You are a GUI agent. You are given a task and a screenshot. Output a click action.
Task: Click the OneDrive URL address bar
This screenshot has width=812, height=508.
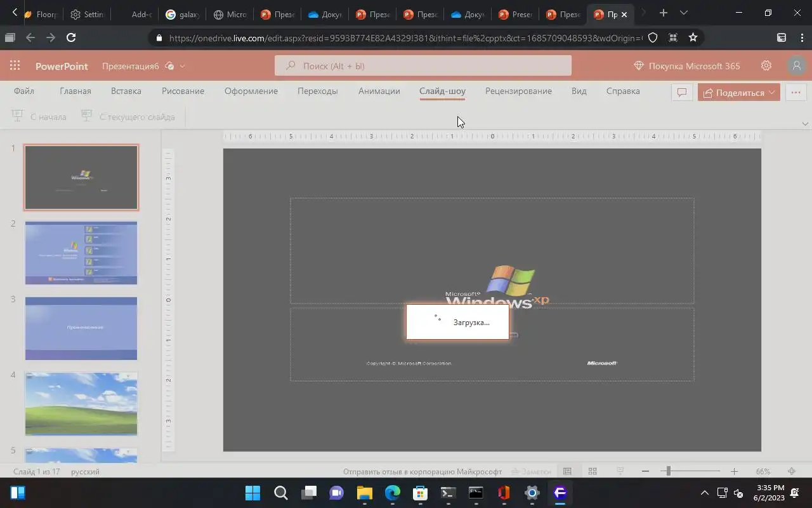click(x=406, y=38)
